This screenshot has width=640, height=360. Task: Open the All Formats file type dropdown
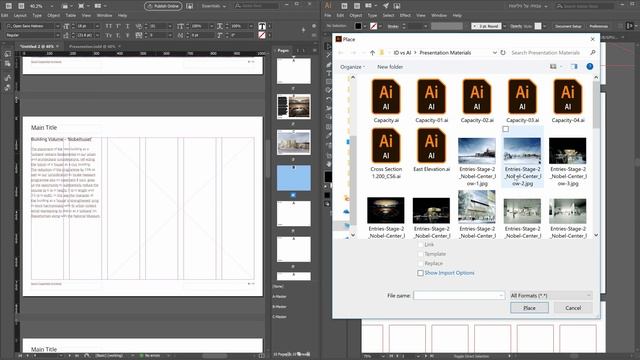tap(551, 295)
